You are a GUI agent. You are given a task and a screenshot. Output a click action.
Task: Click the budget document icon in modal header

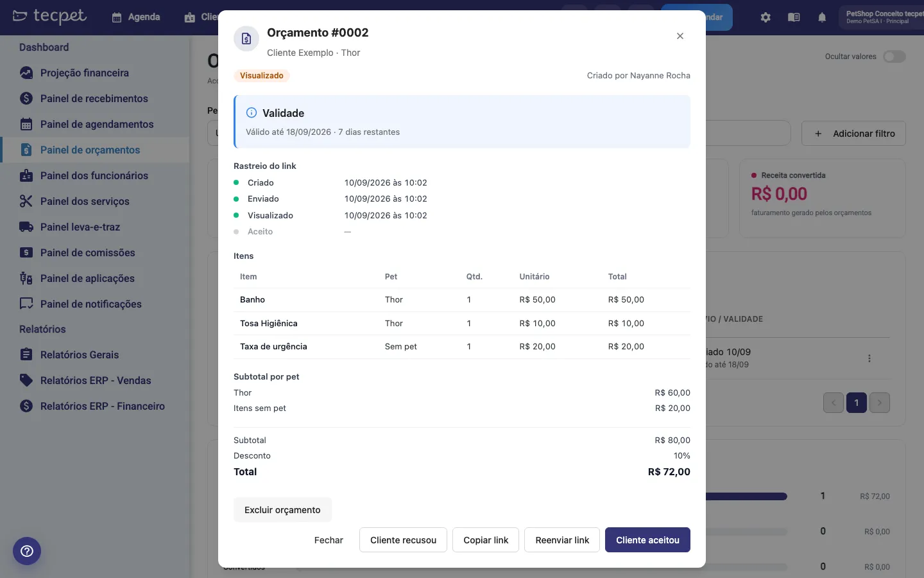point(246,39)
